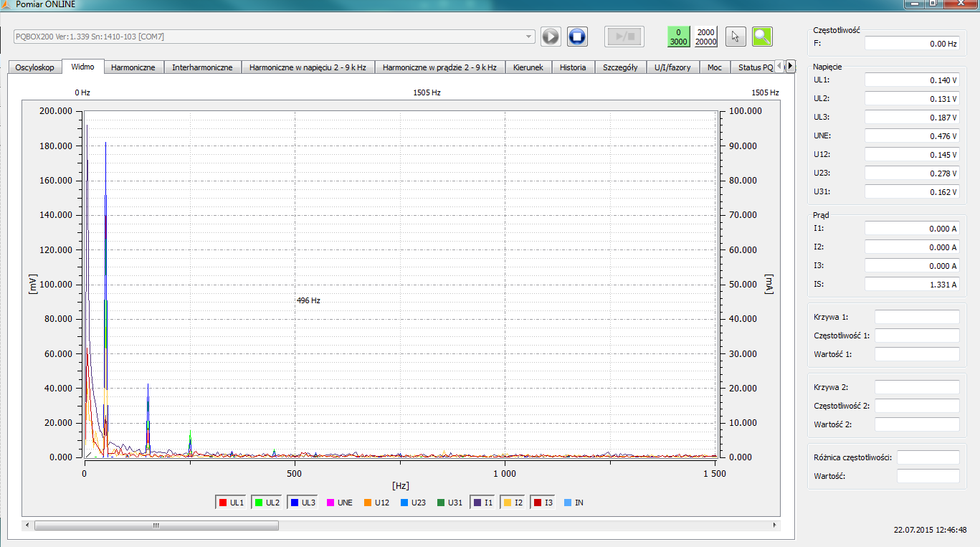Click the Krzywa 1 field

pos(917,317)
